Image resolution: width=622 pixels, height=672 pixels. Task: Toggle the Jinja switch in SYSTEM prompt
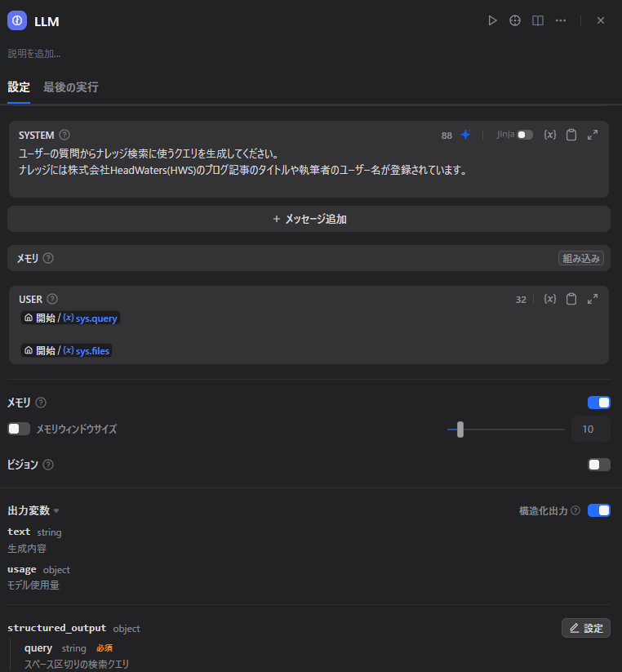525,135
